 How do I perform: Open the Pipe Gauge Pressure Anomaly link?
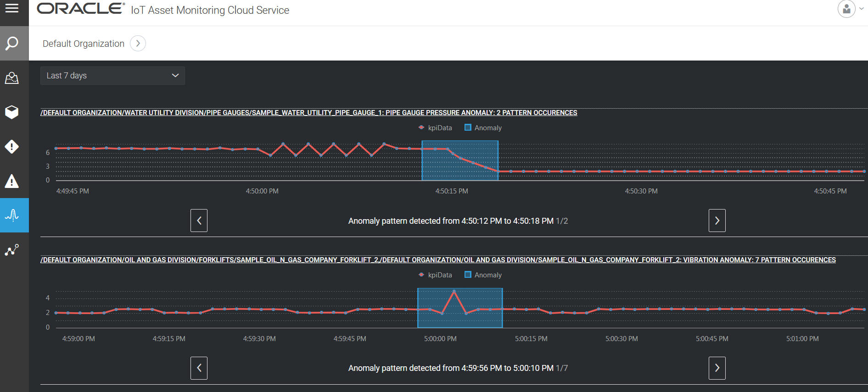pos(308,113)
